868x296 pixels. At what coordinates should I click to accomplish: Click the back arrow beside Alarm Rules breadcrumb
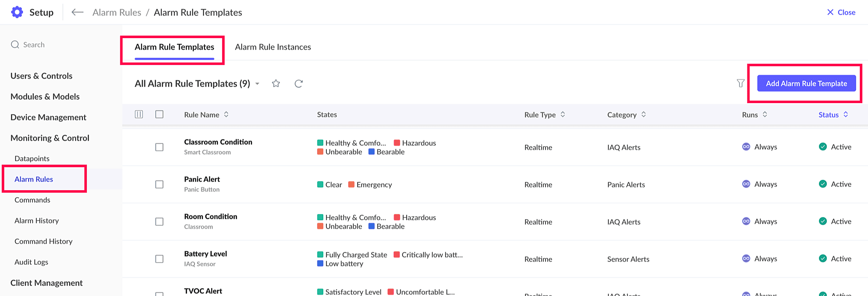[x=77, y=12]
